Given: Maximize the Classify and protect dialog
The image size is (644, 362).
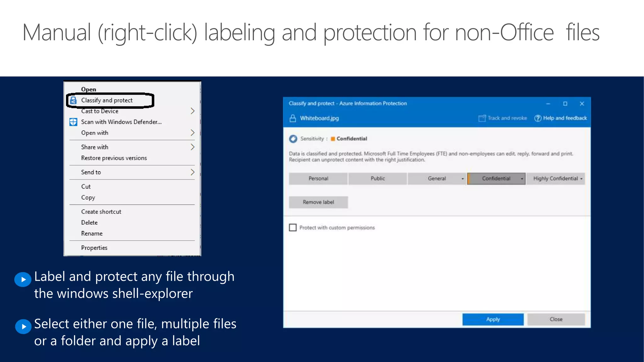Looking at the screenshot, I should [565, 104].
